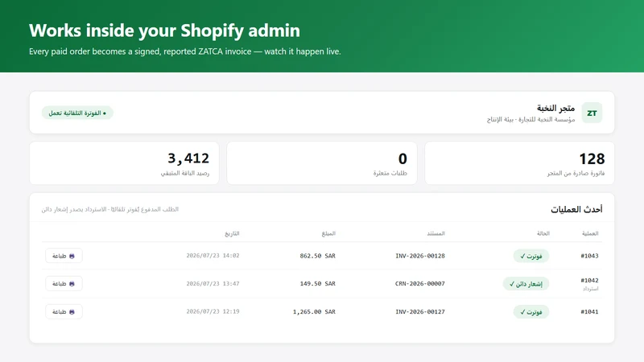
Task: Click the فوترت status badge for order #1041
Action: coord(531,312)
